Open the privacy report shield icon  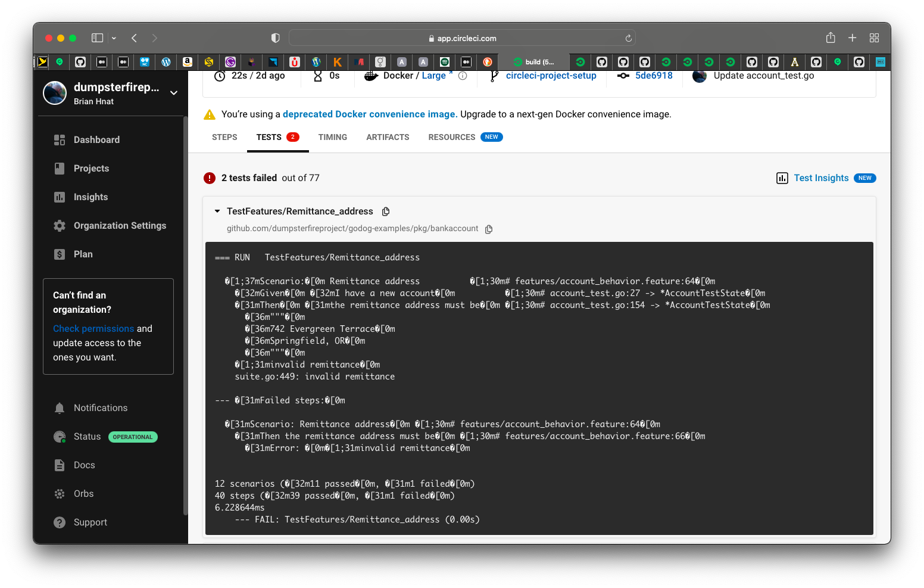coord(275,38)
